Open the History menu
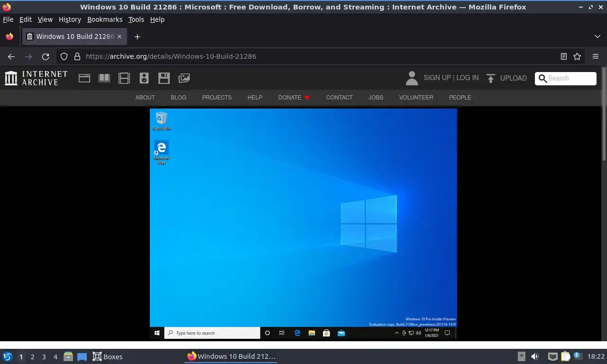 pos(70,19)
